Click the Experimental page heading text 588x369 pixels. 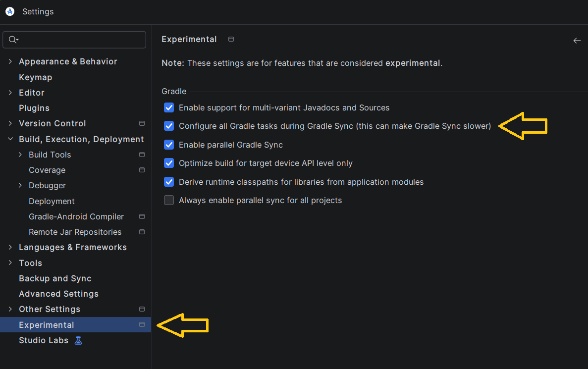pos(189,39)
